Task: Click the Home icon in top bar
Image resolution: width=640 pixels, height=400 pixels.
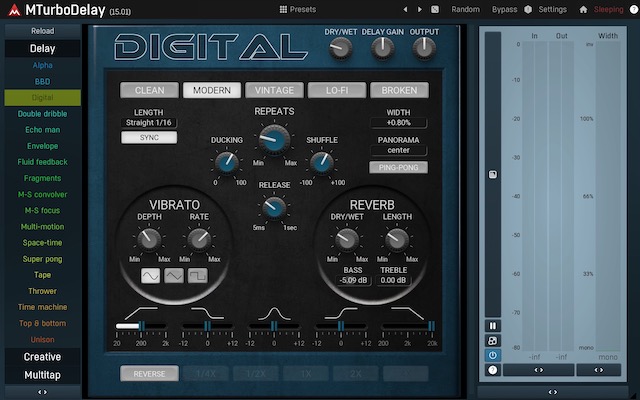Action: coord(583,9)
